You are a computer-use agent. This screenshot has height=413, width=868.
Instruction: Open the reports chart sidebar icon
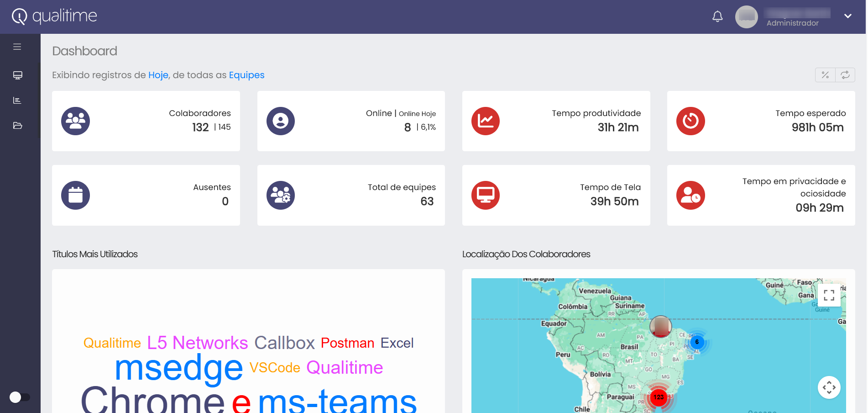pos(17,101)
